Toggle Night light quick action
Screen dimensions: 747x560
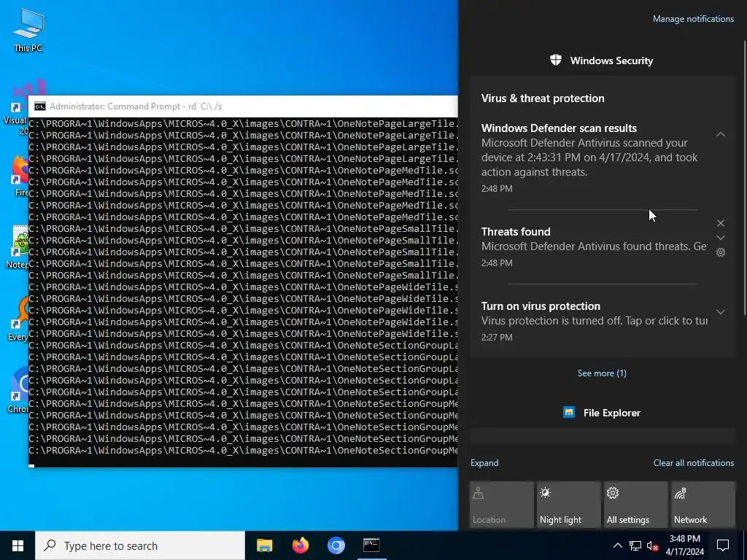tap(568, 505)
